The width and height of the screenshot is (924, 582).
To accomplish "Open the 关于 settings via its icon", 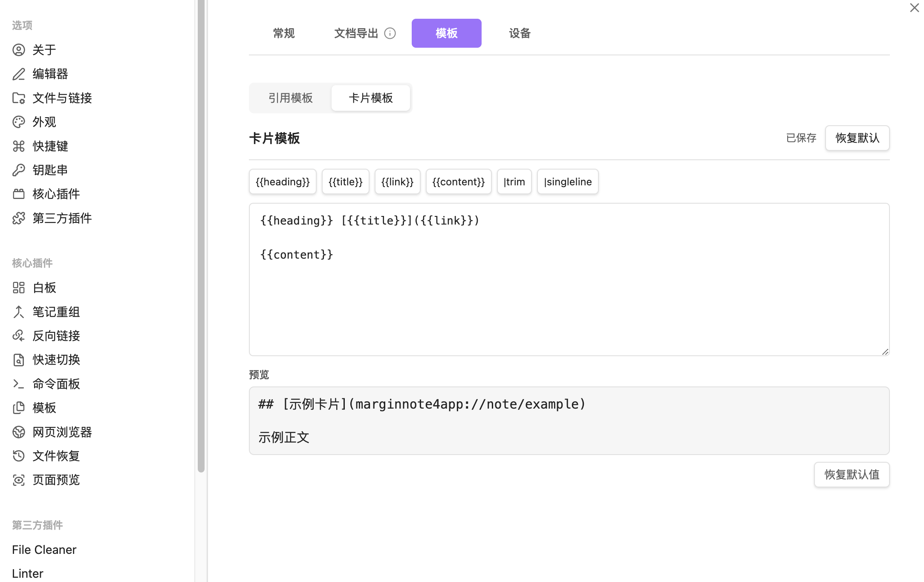I will pyautogui.click(x=18, y=50).
